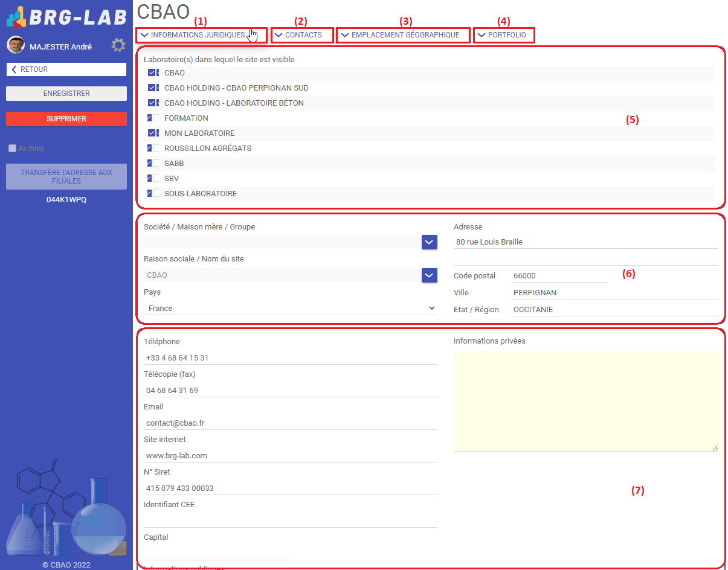Click the red SUPPRIMER button
728x570 pixels.
(x=66, y=119)
